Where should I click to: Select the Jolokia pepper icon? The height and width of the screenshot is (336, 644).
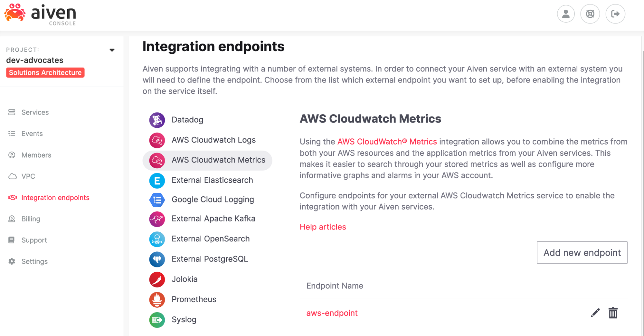[157, 279]
